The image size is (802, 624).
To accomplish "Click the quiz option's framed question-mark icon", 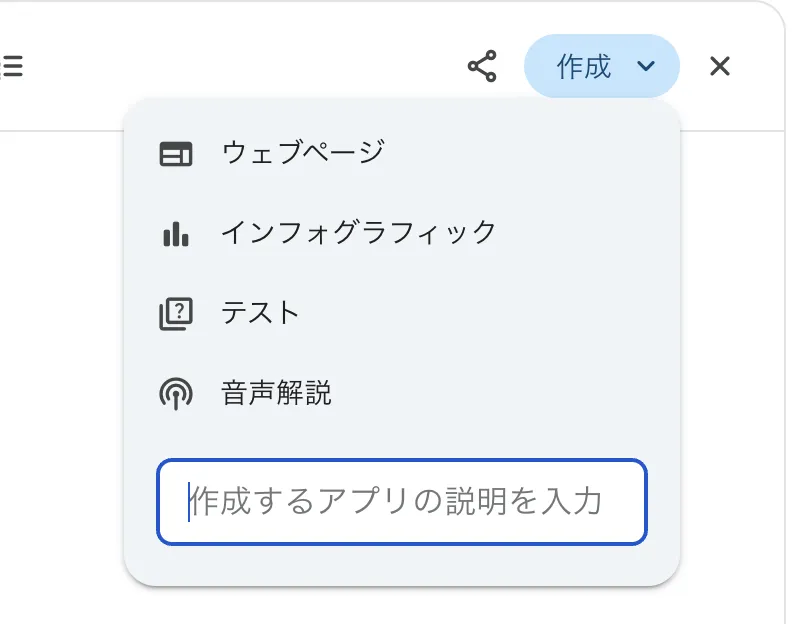I will (x=176, y=313).
